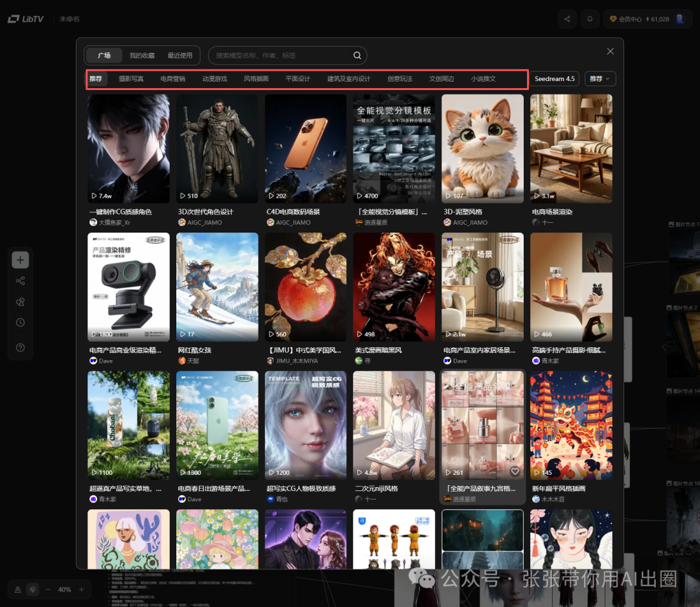Viewport: 700px width, 607px height.
Task: Click the model search input field
Action: [282, 56]
